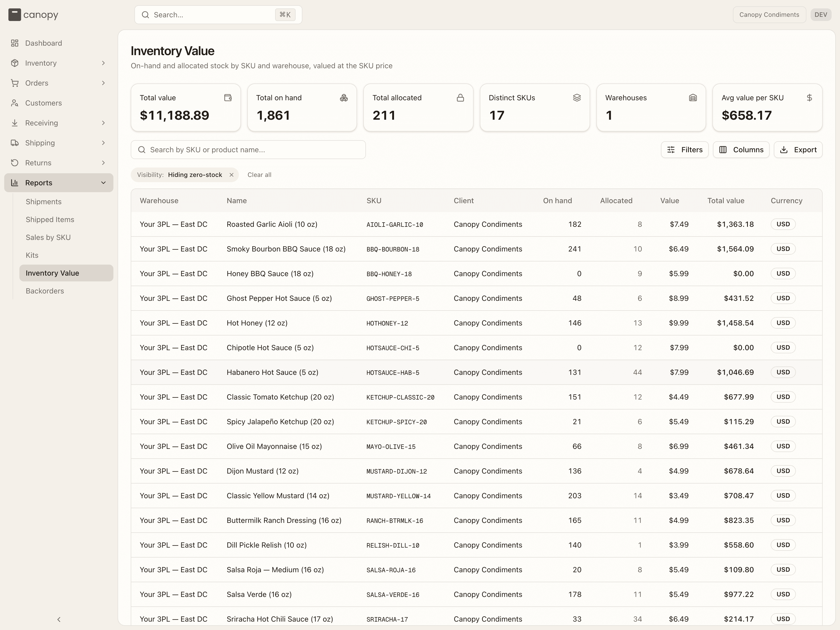Expand the Orders menu chevron
The height and width of the screenshot is (630, 840).
point(103,83)
